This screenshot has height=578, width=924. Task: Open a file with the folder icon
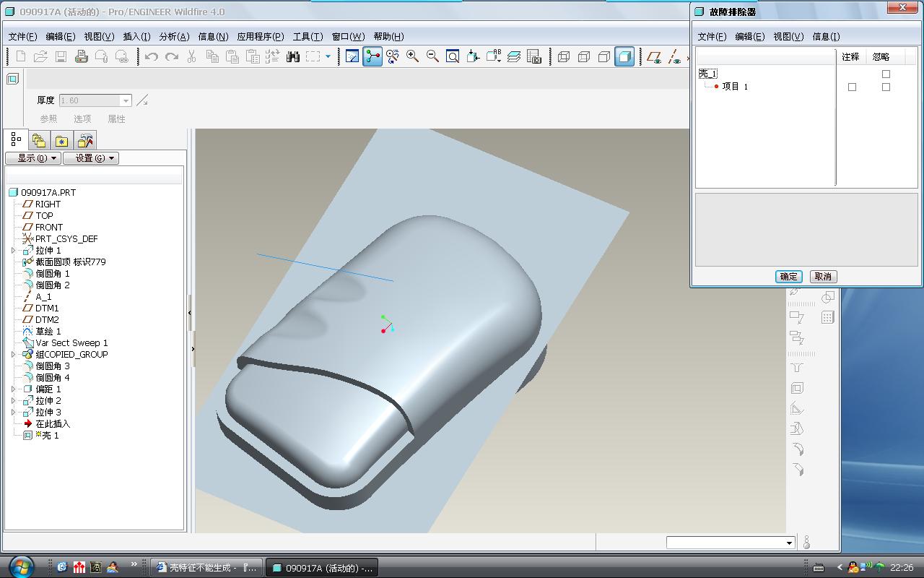(x=40, y=56)
